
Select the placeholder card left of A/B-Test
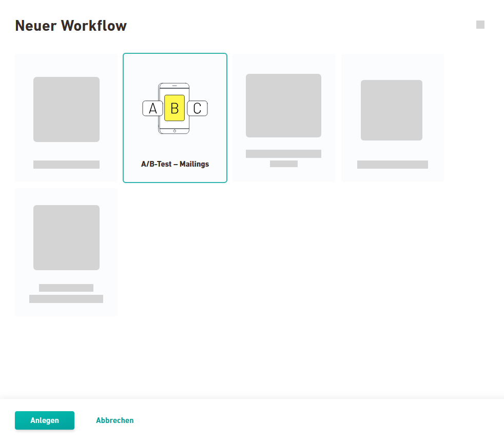pos(66,118)
